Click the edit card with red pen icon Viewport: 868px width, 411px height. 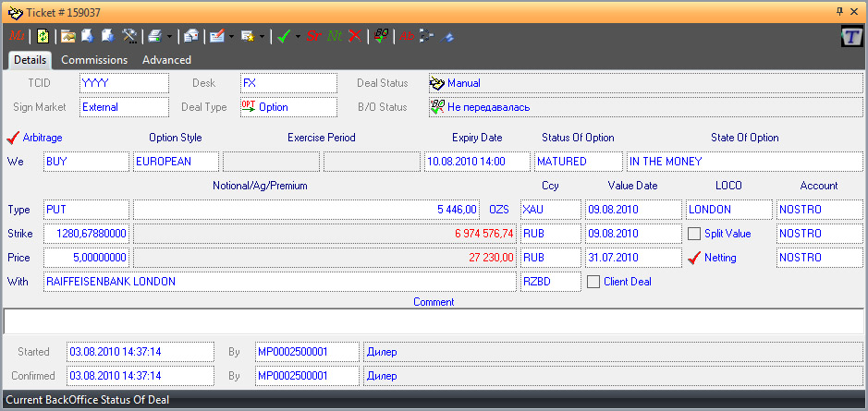point(217,37)
